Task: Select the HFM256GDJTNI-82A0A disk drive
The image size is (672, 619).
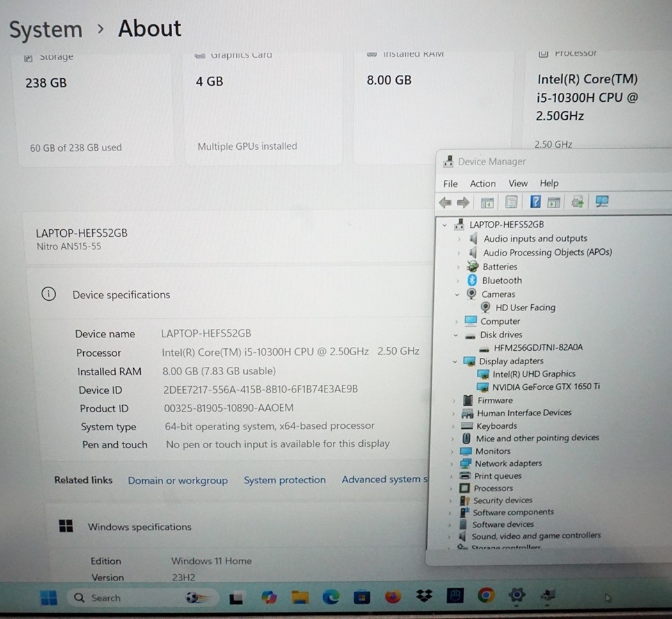Action: coord(538,348)
